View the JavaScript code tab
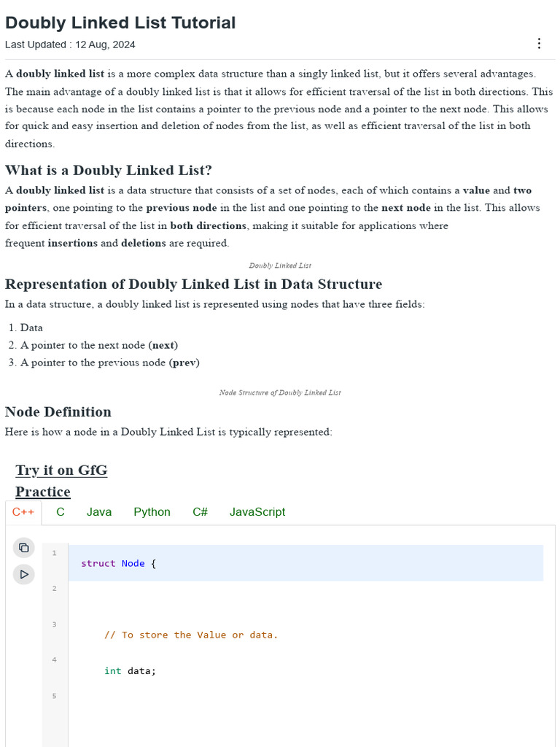Image resolution: width=560 pixels, height=747 pixels. click(257, 512)
